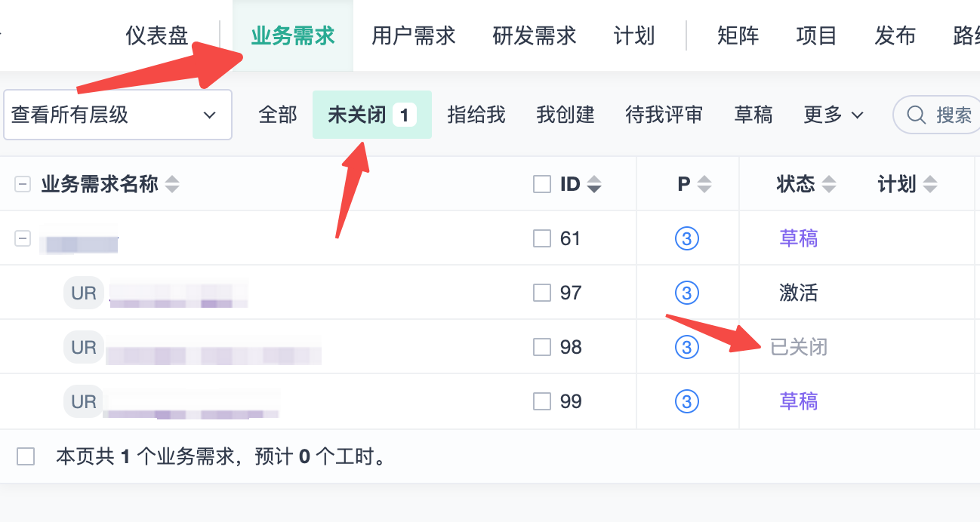Tick the checkbox for ID 61
Viewport: 980px width, 522px height.
[x=542, y=239]
